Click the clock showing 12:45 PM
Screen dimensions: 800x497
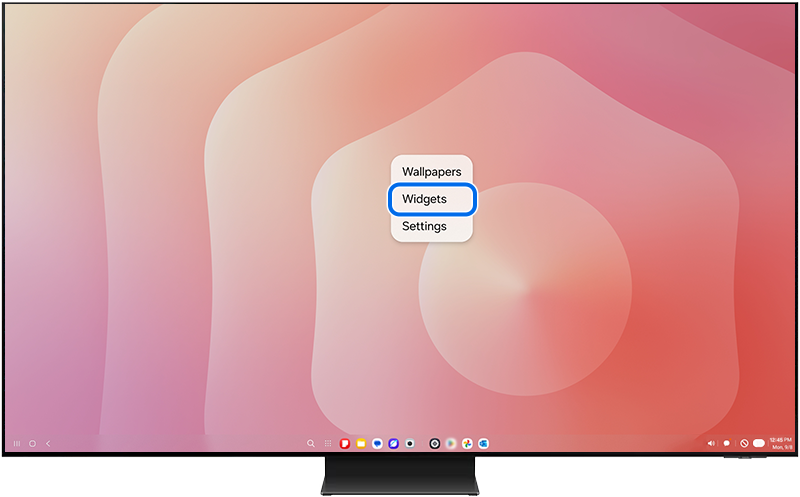pyautogui.click(x=780, y=440)
